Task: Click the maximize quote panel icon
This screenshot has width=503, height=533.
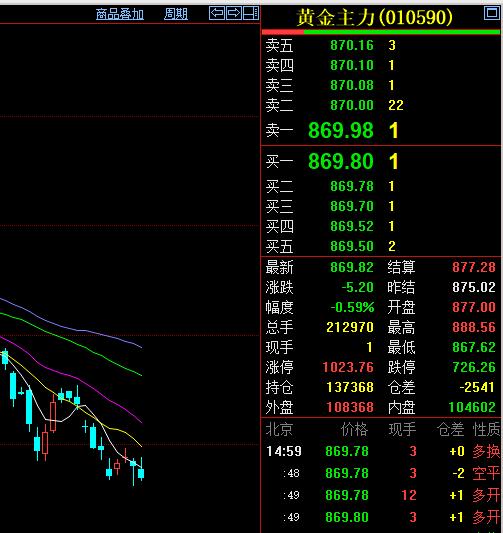Action: [x=491, y=13]
